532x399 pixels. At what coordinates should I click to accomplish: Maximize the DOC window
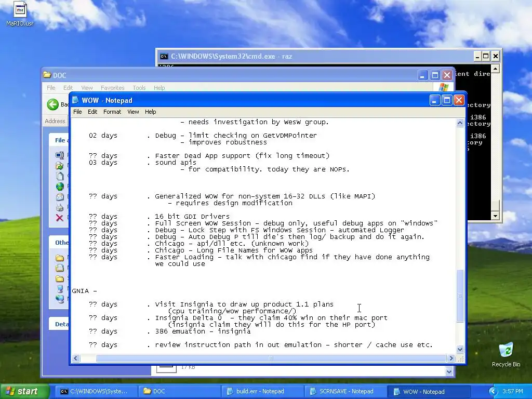[x=435, y=75]
